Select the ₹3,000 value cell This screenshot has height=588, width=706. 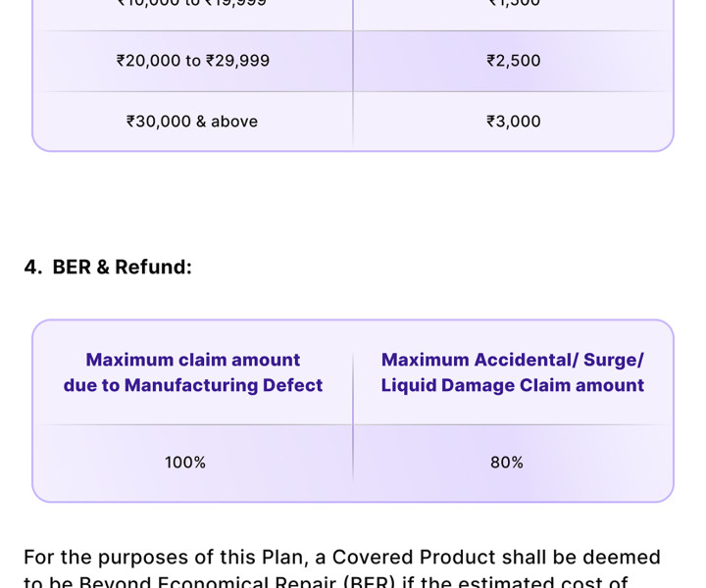coord(514,122)
